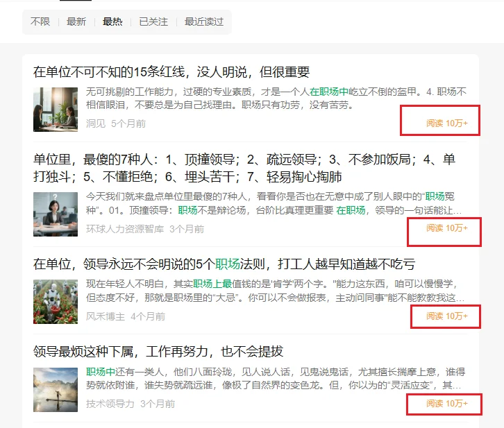Viewport: 504px width, 428px height.
Task: Click the 5个月前 timestamp
Action: point(128,123)
